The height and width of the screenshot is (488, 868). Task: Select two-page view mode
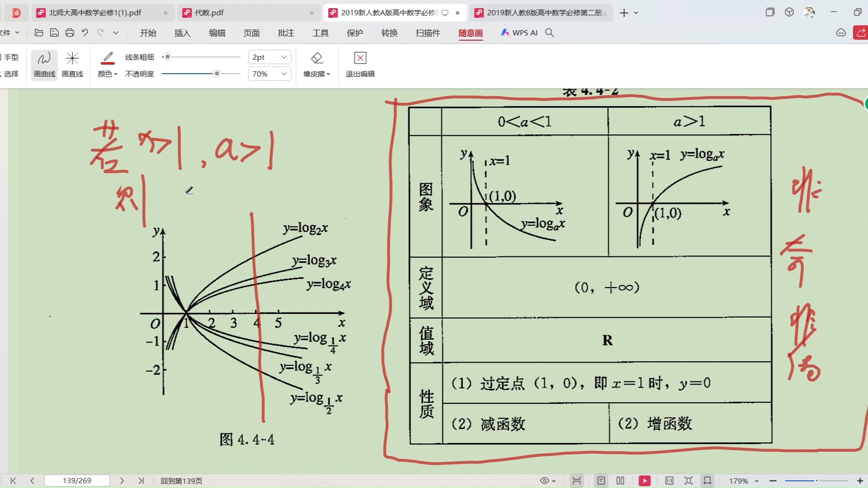620,481
